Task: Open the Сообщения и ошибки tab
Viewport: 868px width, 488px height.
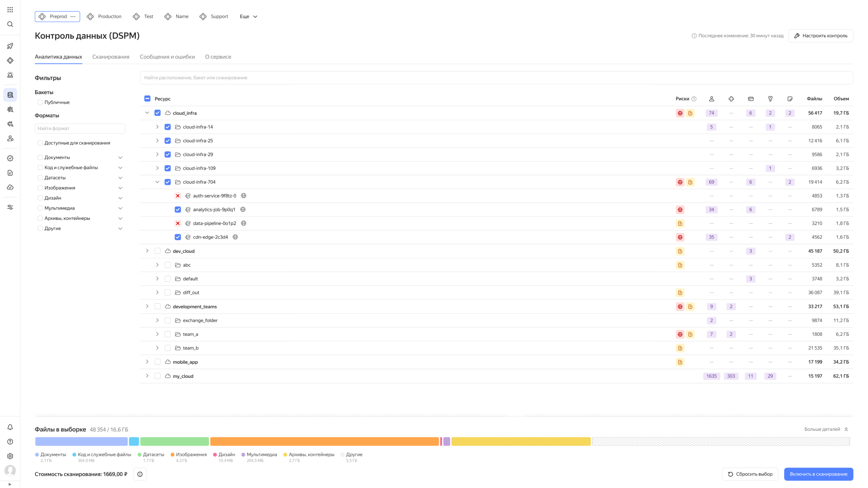Action: pos(167,57)
